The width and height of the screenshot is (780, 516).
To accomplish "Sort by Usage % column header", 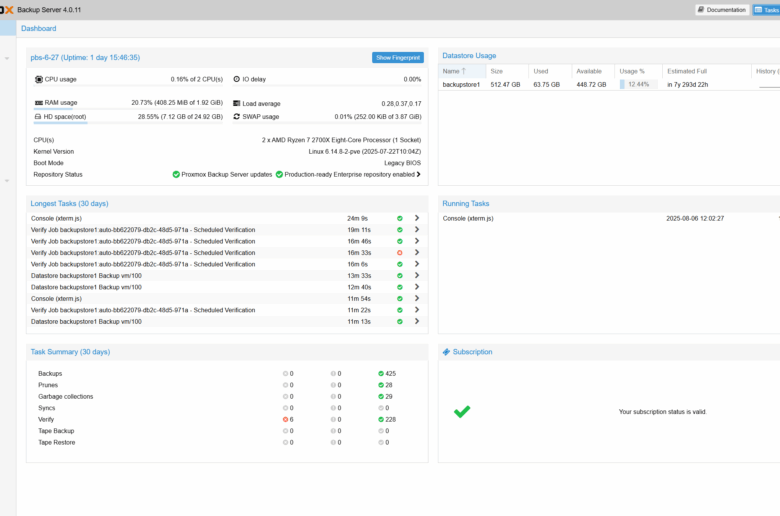I will click(632, 71).
